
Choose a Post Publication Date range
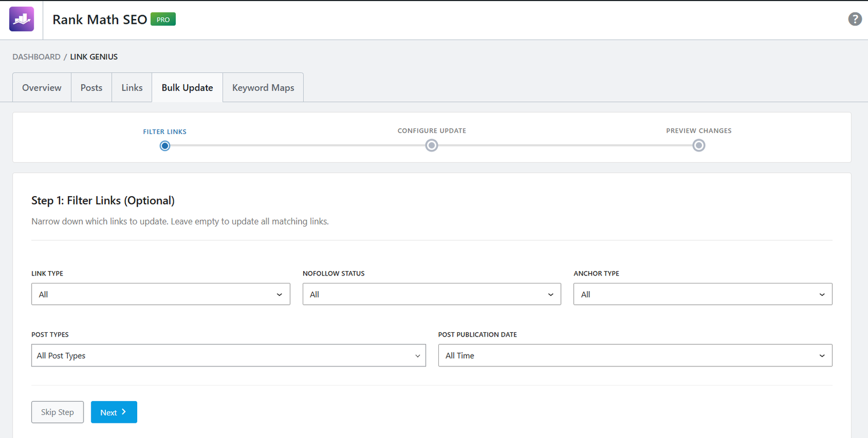pos(635,356)
